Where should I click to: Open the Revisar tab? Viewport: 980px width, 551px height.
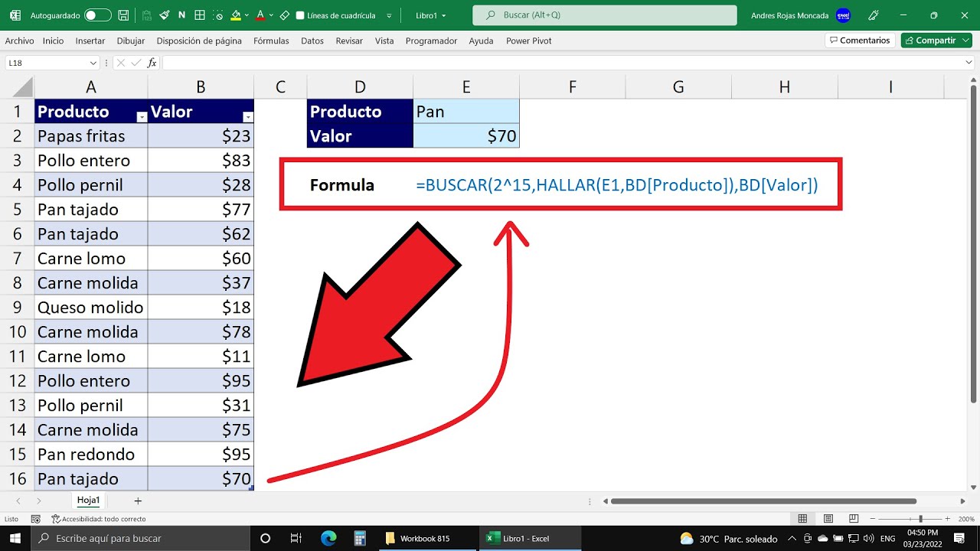[x=349, y=41]
